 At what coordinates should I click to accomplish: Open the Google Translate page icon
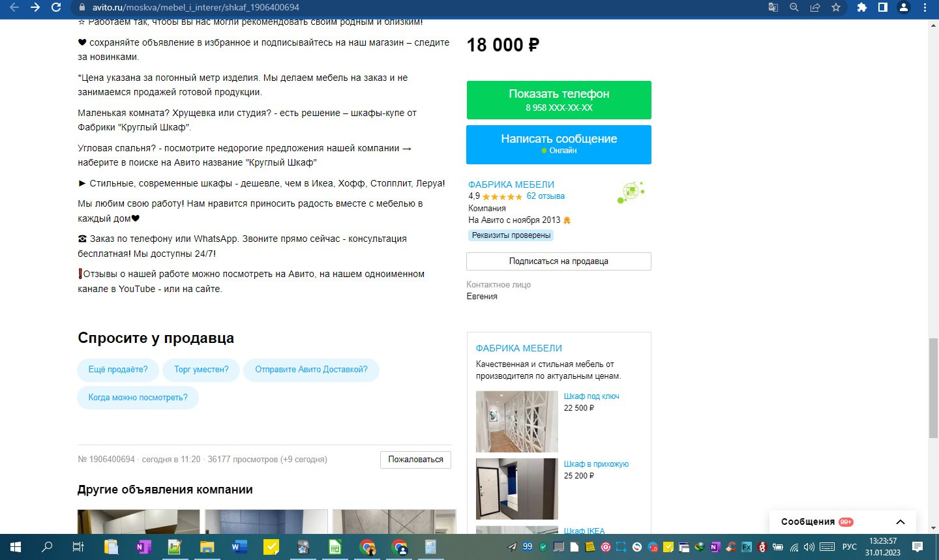pyautogui.click(x=773, y=7)
